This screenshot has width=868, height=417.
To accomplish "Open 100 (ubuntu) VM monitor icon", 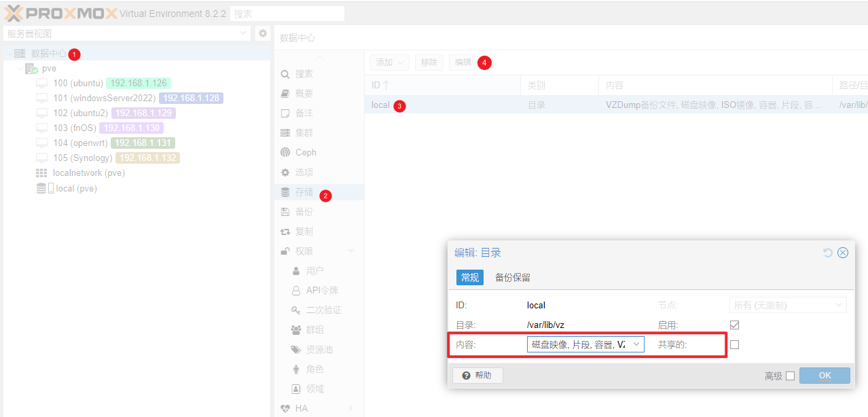I will (x=42, y=83).
